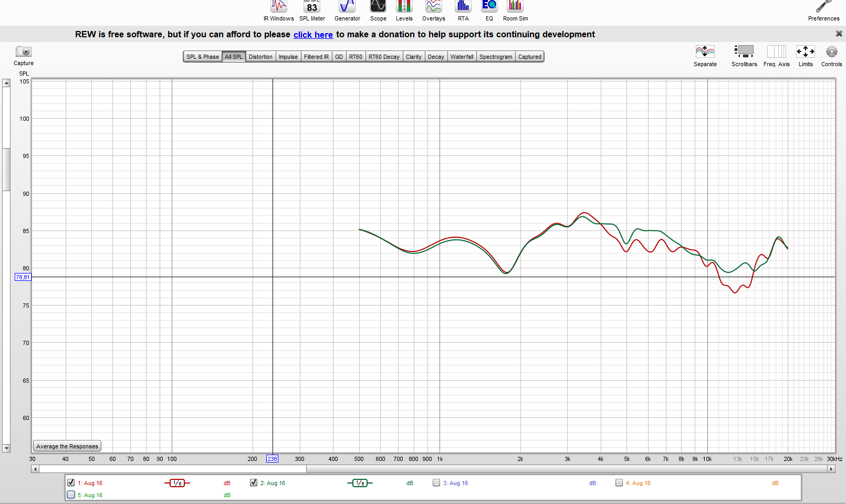The width and height of the screenshot is (846, 504).
Task: Click the 20k frequency axis label
Action: click(x=788, y=459)
